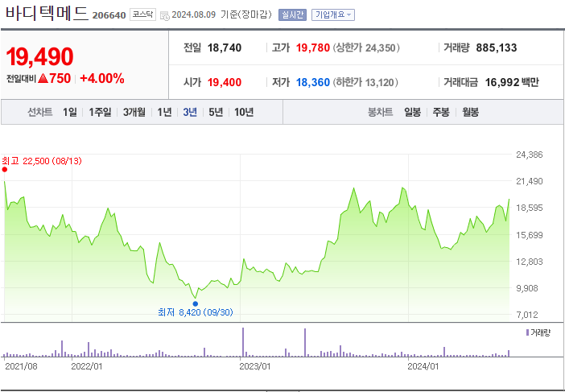Click the 실시간 button
Screen dimensions: 565x392
point(292,14)
